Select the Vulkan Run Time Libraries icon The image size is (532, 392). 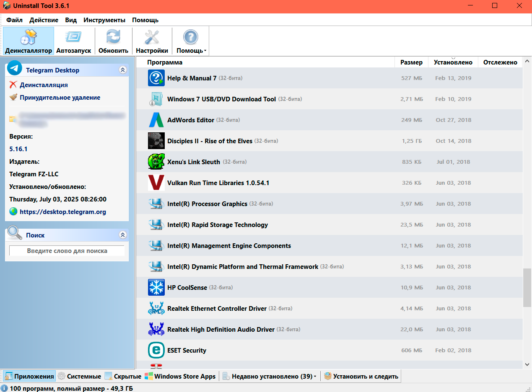pos(156,183)
